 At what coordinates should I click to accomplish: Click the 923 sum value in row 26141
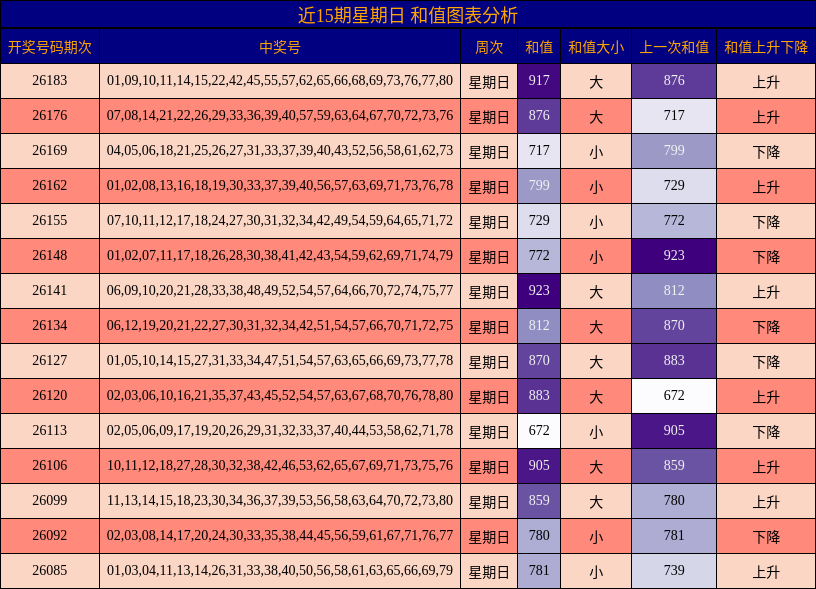[x=539, y=291]
